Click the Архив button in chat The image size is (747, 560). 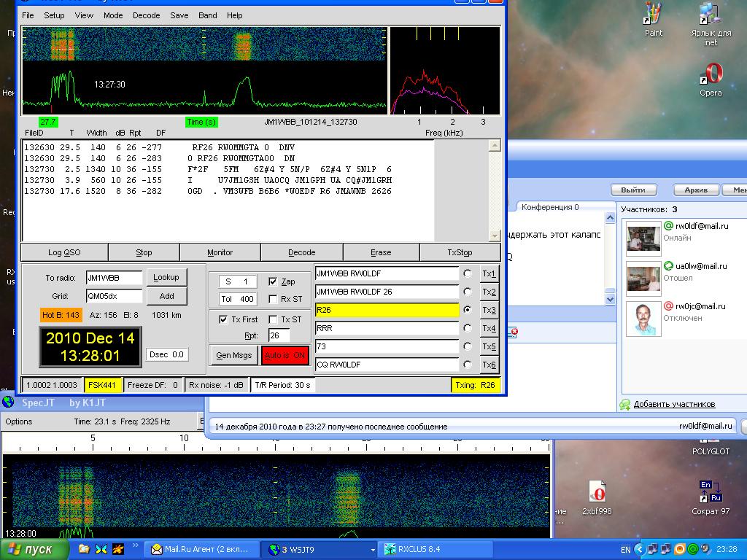point(696,190)
